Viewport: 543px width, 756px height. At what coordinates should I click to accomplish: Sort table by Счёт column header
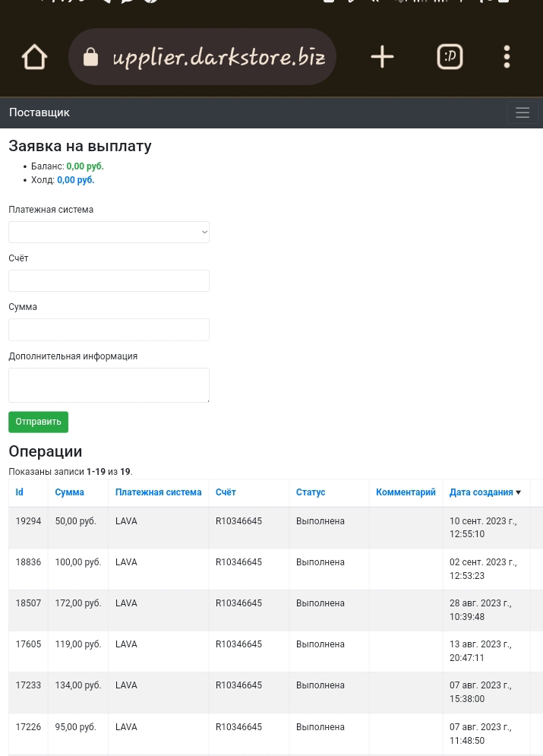[226, 492]
